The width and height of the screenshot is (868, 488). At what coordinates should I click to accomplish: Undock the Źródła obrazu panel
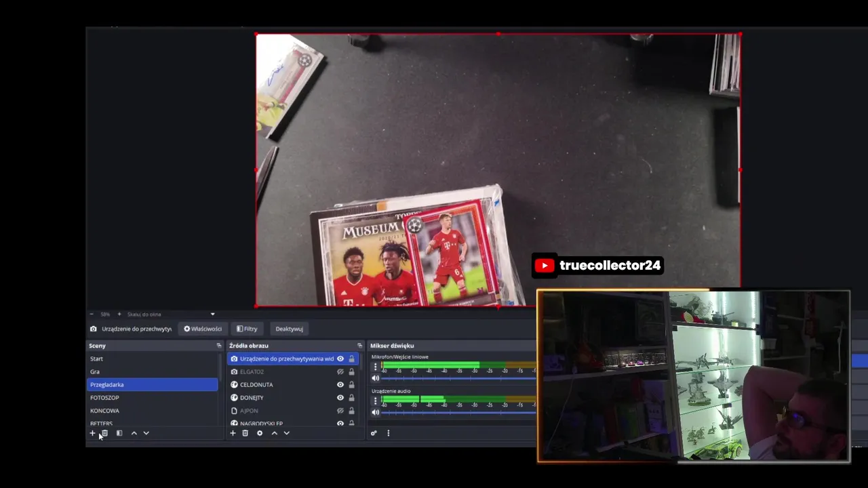pyautogui.click(x=360, y=346)
